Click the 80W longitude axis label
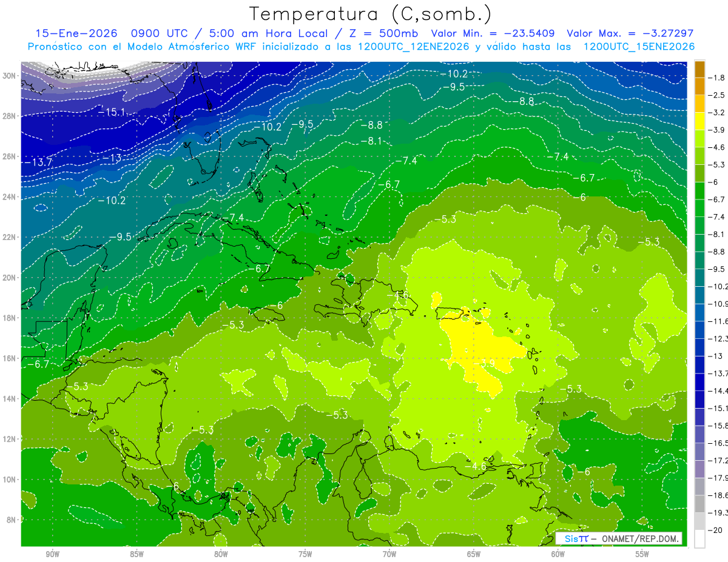 click(x=221, y=554)
